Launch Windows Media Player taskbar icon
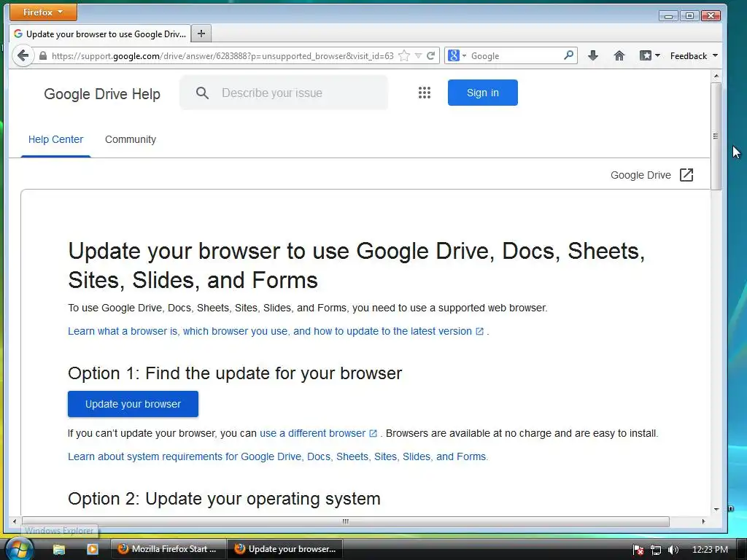Viewport: 747px width, 560px height. [93, 549]
